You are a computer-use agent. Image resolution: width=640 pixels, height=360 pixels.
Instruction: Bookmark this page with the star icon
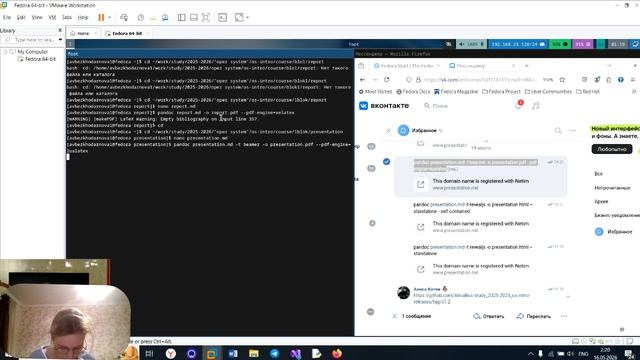point(562,80)
